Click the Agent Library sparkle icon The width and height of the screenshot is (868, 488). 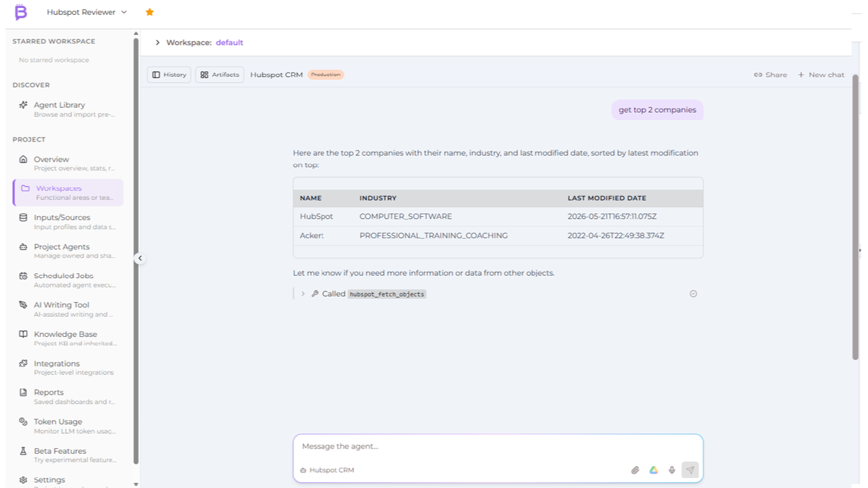click(23, 105)
